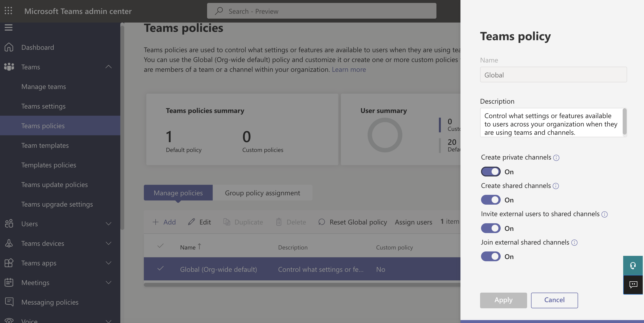The height and width of the screenshot is (323, 644).
Task: Click the Messaging policies chat icon
Action: click(9, 302)
